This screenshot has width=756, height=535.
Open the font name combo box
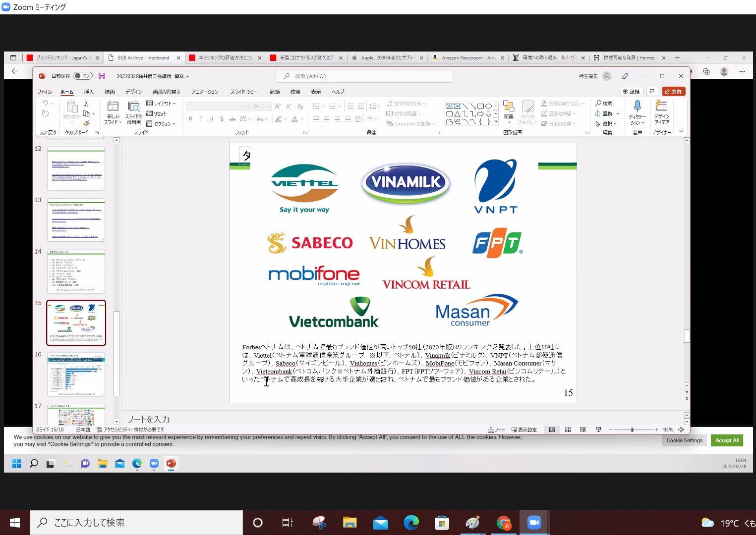[x=218, y=106]
